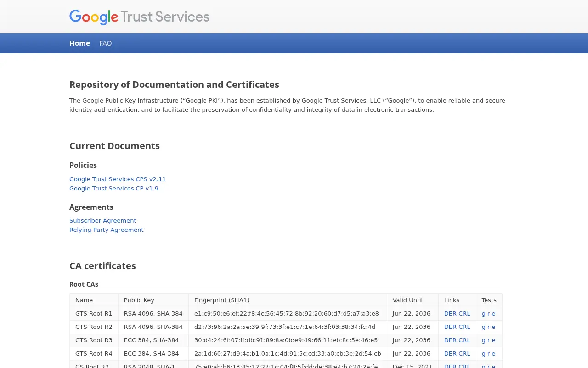Open the 'e' test for GTS Root R2

coord(494,327)
